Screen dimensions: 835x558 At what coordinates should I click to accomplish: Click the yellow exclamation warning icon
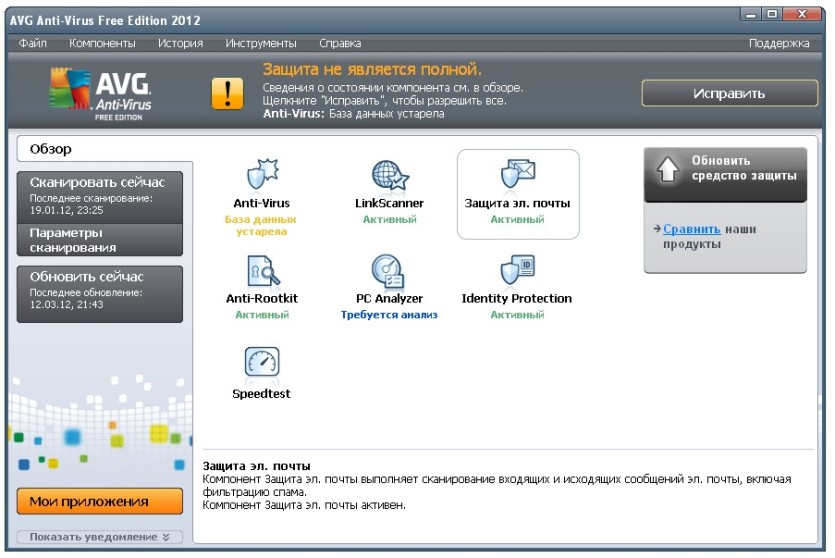click(x=227, y=93)
